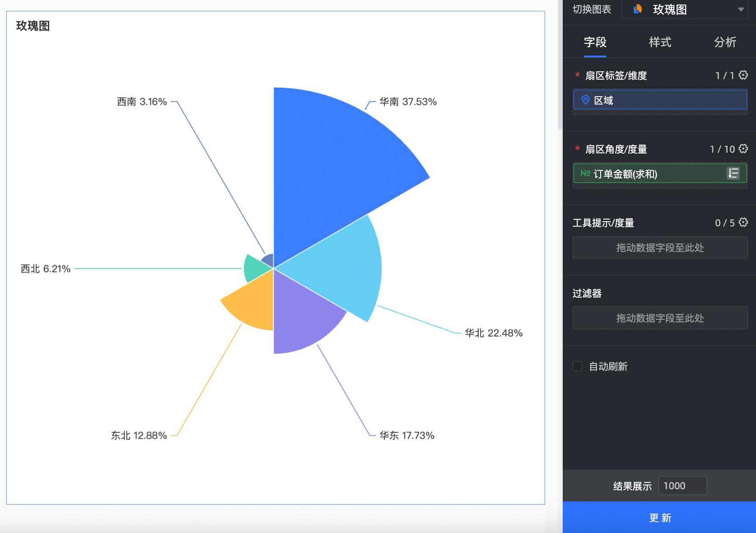Click the 0 / 5 field count text
Image resolution: width=756 pixels, height=533 pixels.
pos(725,223)
